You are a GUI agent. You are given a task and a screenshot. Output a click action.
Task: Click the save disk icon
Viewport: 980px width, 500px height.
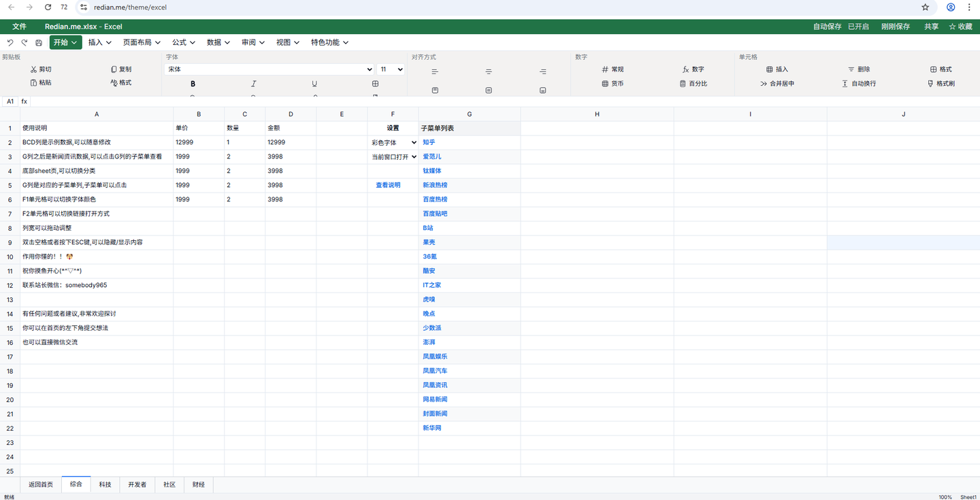39,43
